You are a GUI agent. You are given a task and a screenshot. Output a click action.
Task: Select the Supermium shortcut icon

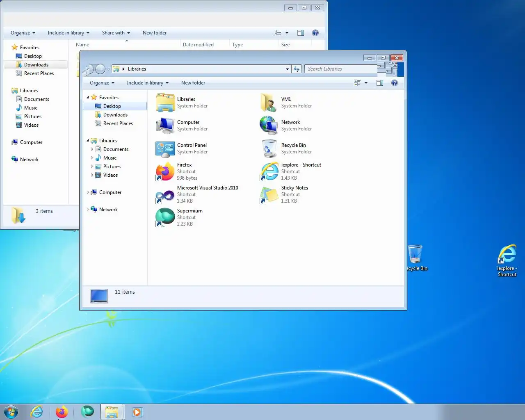165,217
